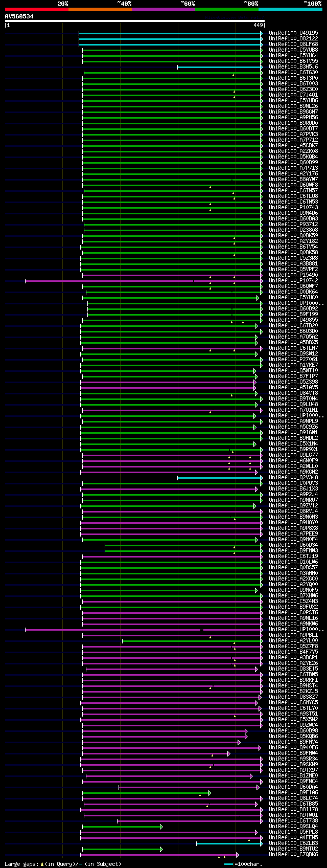Click the orange ~40% identity legend bar
327x868 pixels.
pos(100,9)
